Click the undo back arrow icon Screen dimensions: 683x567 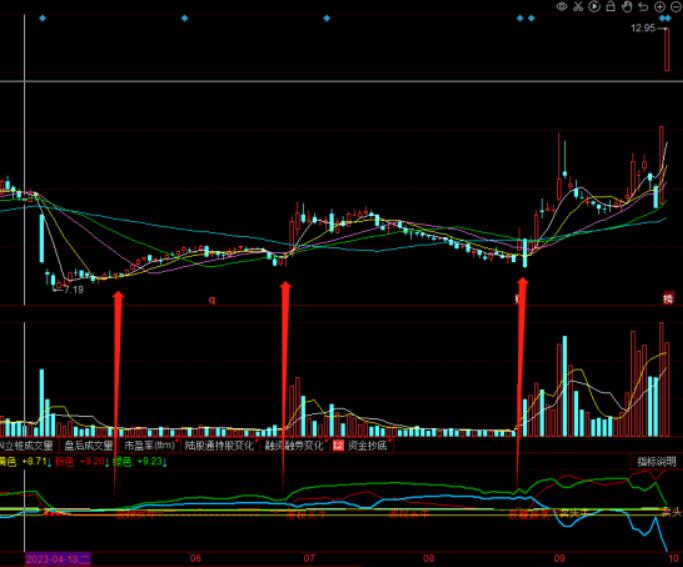pos(644,7)
